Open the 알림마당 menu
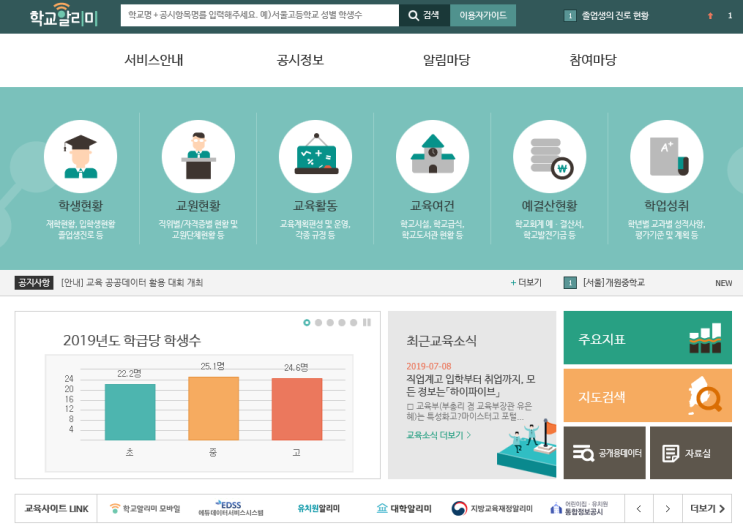The image size is (743, 526). (x=446, y=60)
